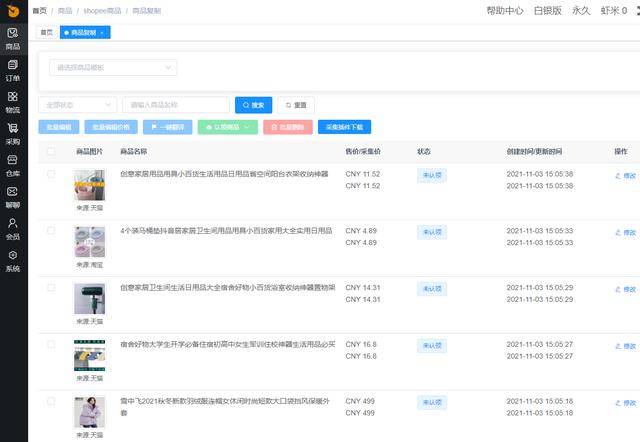Open the 采购 purchasing cart icon
The width and height of the screenshot is (640, 442).
(13, 134)
